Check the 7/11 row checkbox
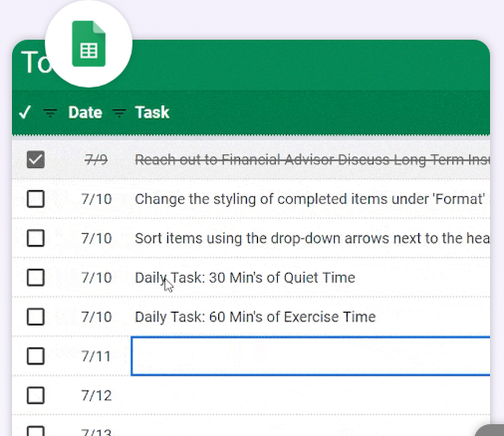504x436 pixels. 35,356
